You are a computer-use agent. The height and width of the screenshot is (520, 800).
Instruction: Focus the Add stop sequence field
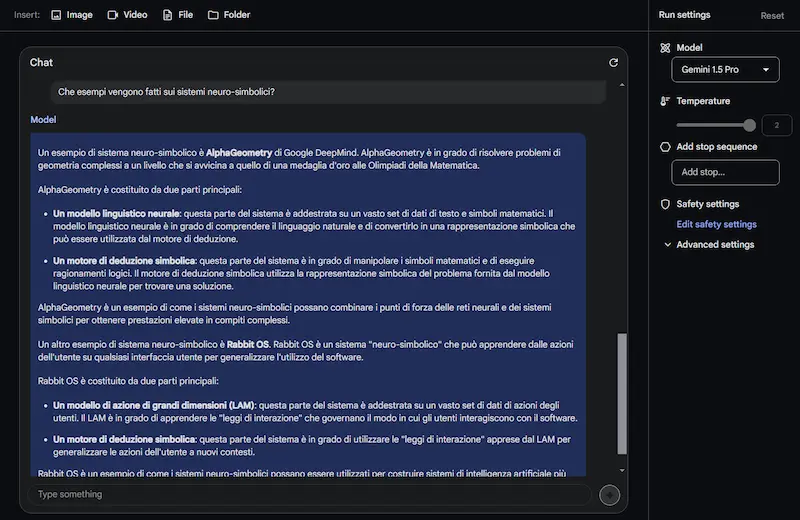725,172
